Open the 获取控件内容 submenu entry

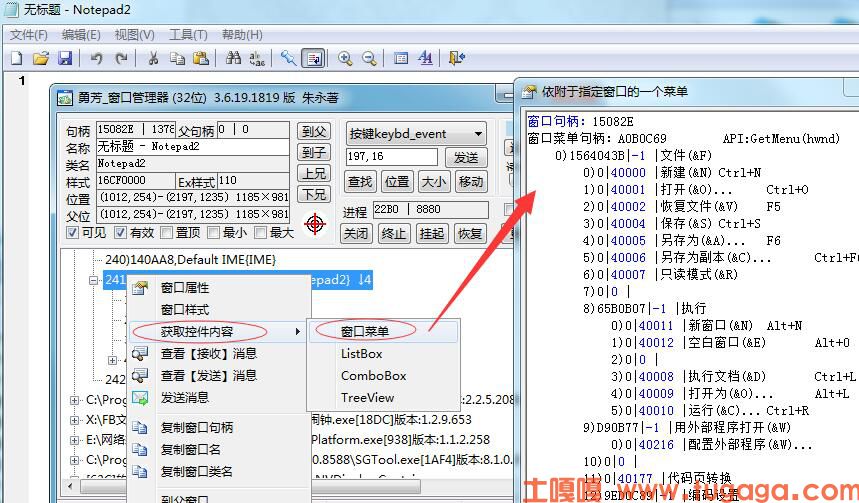pyautogui.click(x=219, y=331)
